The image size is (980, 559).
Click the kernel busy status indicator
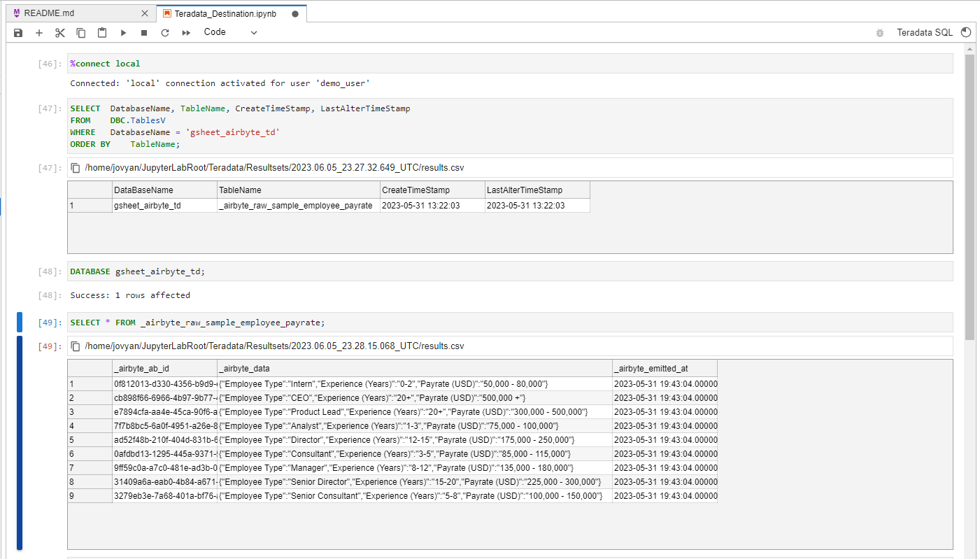point(966,32)
